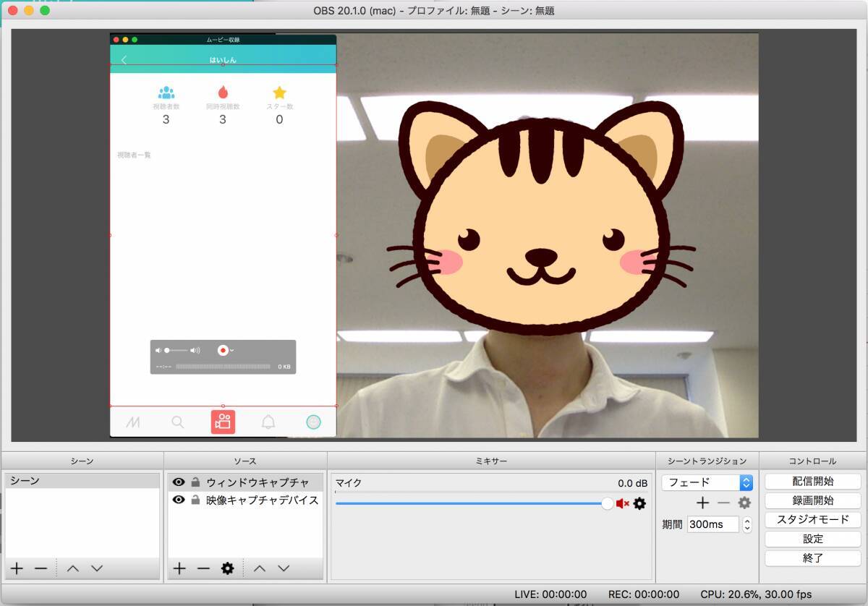Click the add scene plus icon
Screen dimensions: 868x606
pyautogui.click(x=17, y=568)
